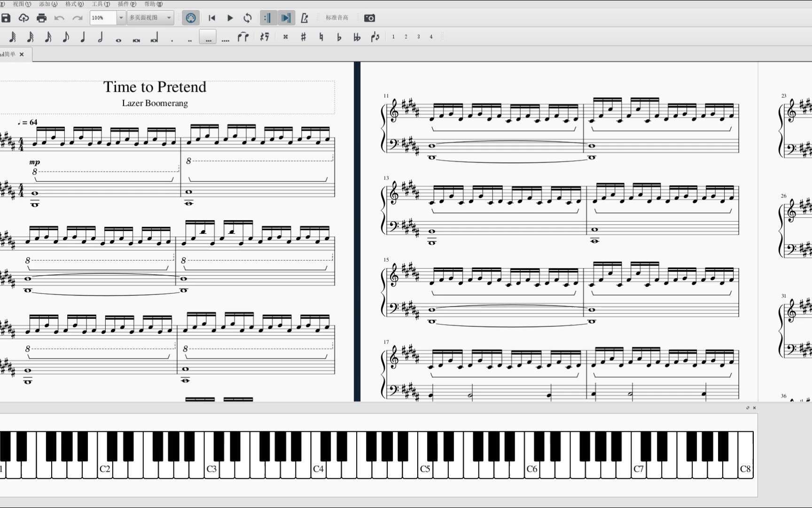Toggle the metronome
The image size is (812, 508).
coord(304,18)
